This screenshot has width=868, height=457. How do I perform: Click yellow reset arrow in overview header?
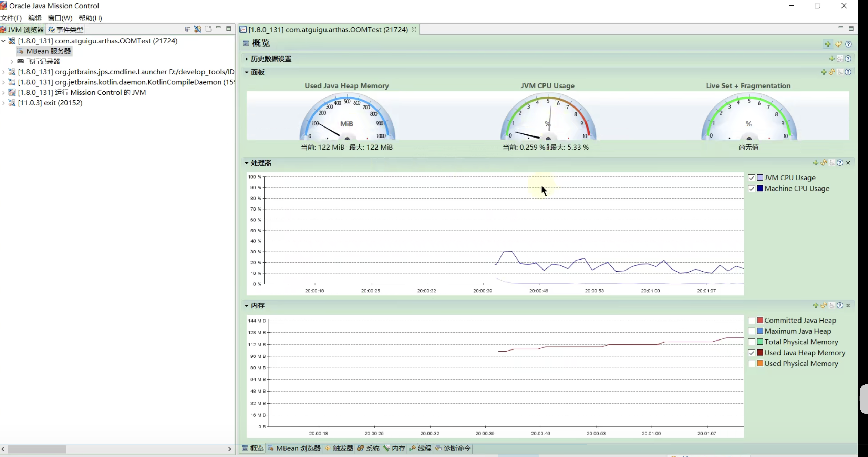coord(838,44)
